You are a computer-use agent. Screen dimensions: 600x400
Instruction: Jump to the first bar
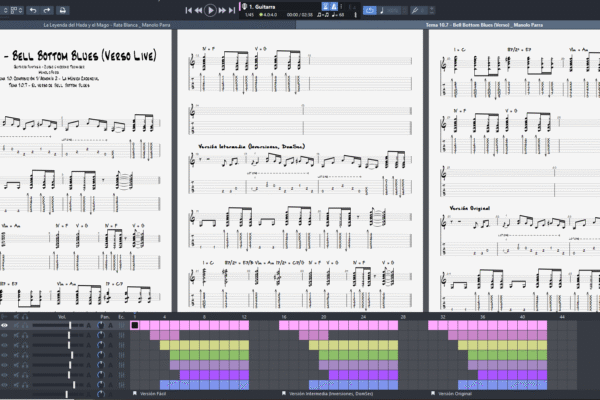(188, 10)
